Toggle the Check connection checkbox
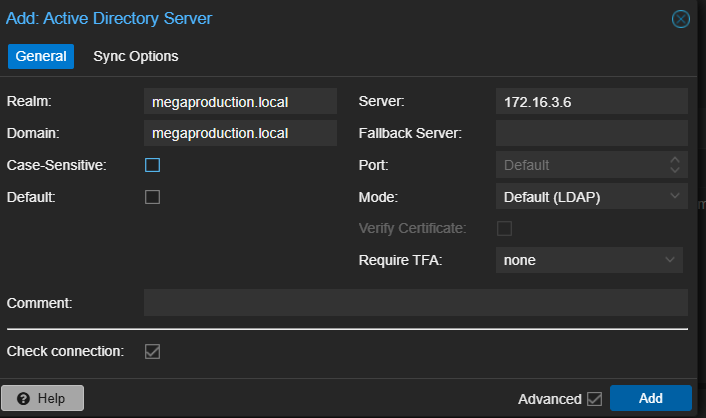 pyautogui.click(x=153, y=351)
